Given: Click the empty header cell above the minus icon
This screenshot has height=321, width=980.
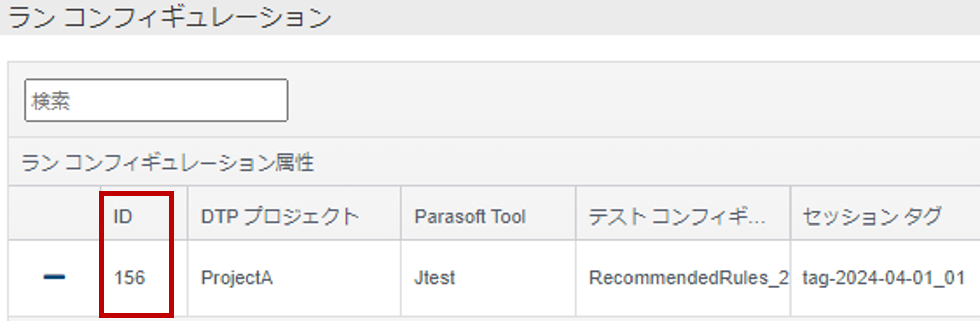Looking at the screenshot, I should click(54, 213).
